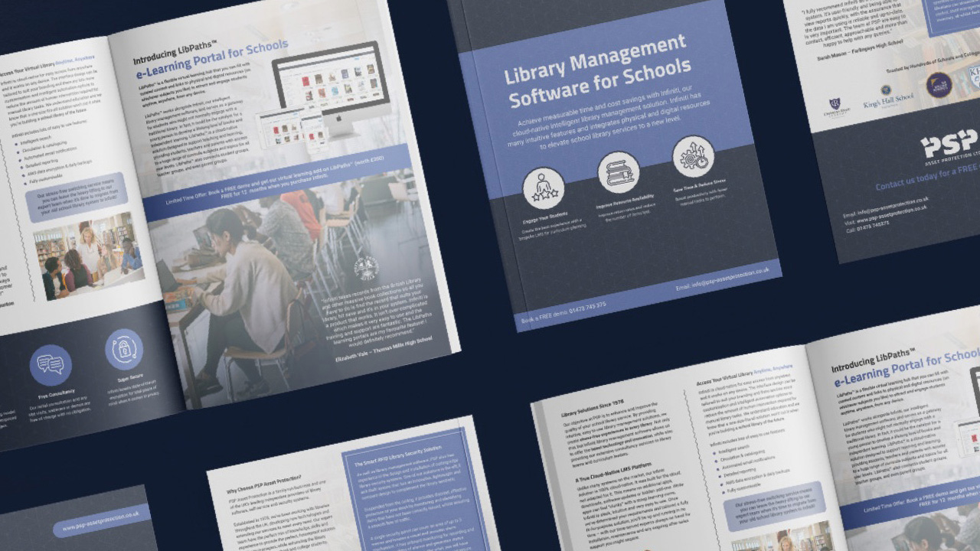This screenshot has width=980, height=551.
Task: Click the Free Consultancy speech bubbles icon
Action: pyautogui.click(x=51, y=365)
